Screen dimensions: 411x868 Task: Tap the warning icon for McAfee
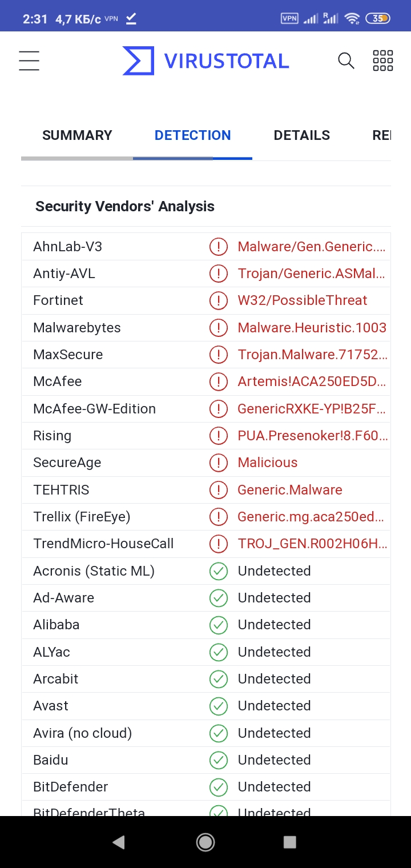pos(219,381)
